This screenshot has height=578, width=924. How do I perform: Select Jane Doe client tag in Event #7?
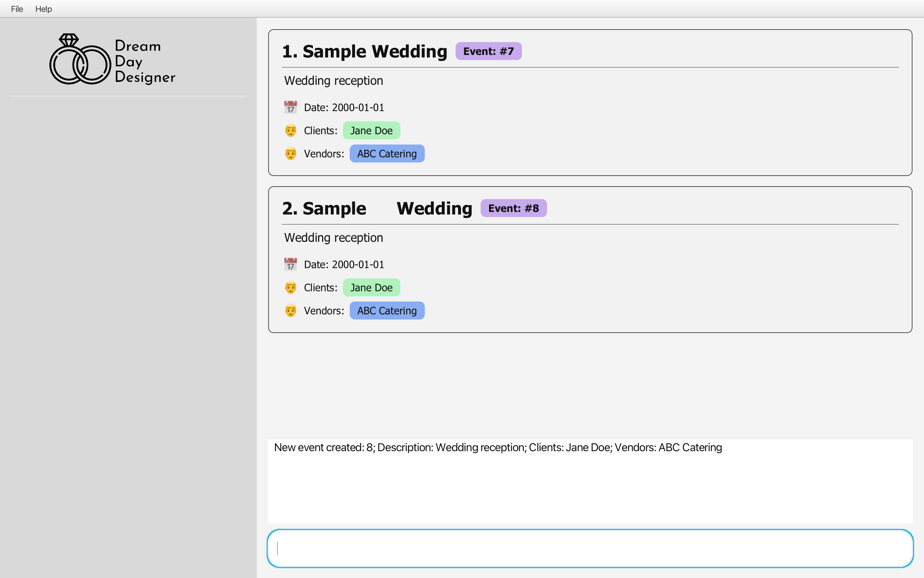tap(372, 131)
